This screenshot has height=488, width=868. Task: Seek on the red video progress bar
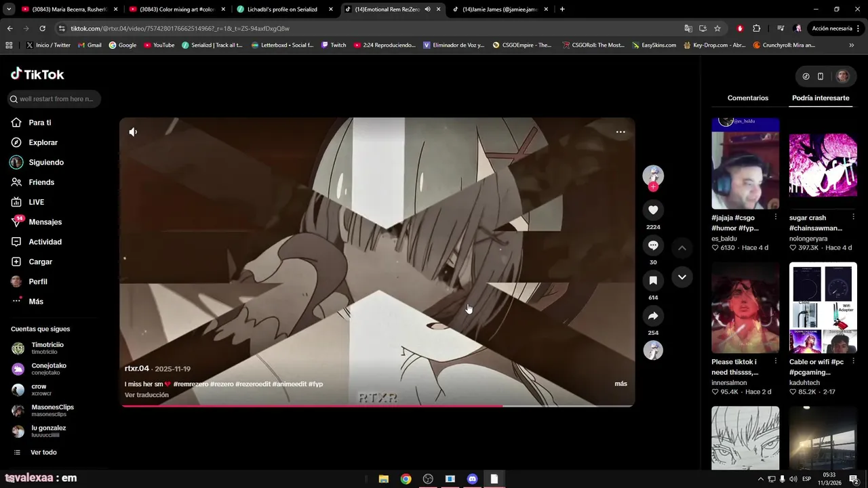click(x=377, y=405)
